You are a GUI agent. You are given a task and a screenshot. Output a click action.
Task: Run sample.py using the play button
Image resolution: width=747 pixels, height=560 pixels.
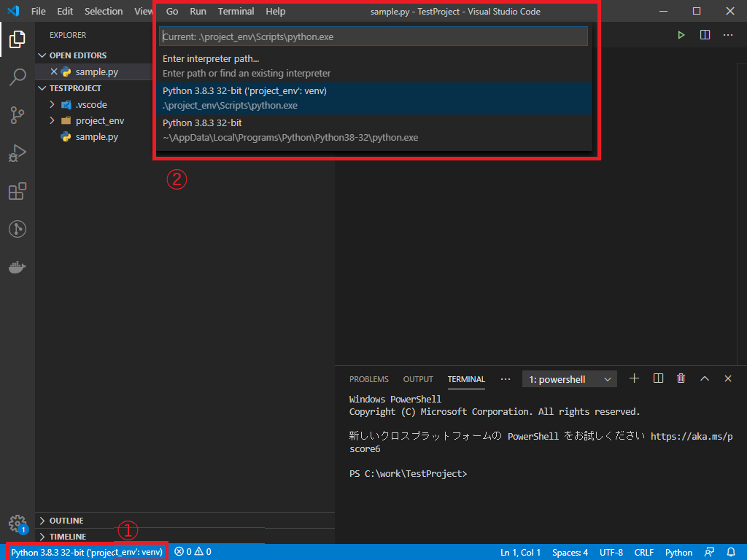click(681, 34)
